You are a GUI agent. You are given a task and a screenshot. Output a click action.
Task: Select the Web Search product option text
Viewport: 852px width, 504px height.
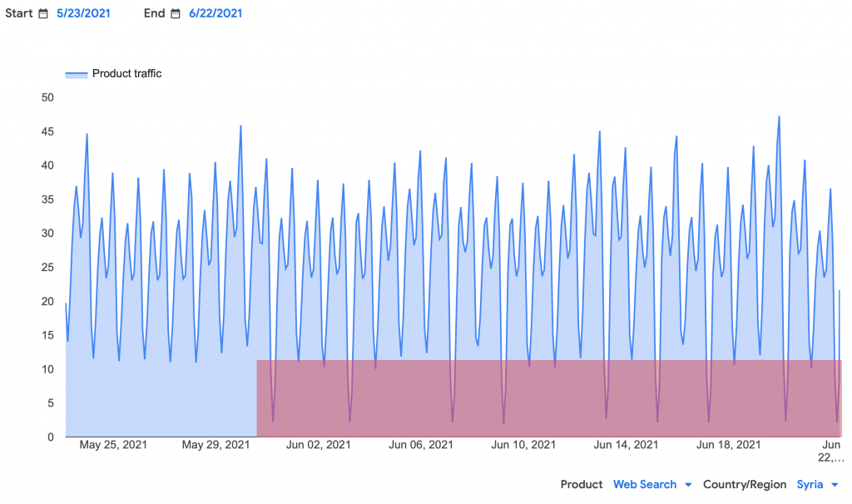point(644,484)
